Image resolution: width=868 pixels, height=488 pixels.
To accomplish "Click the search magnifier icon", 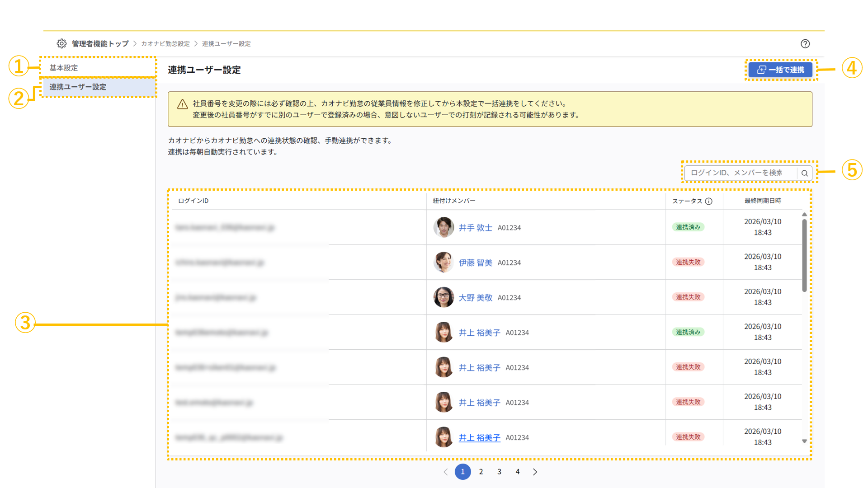I will pyautogui.click(x=805, y=173).
